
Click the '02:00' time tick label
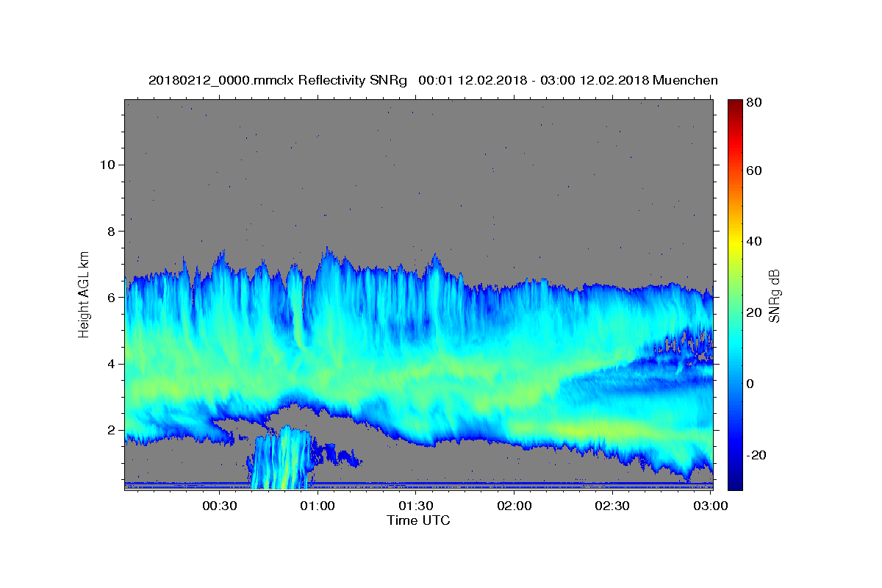tap(514, 506)
